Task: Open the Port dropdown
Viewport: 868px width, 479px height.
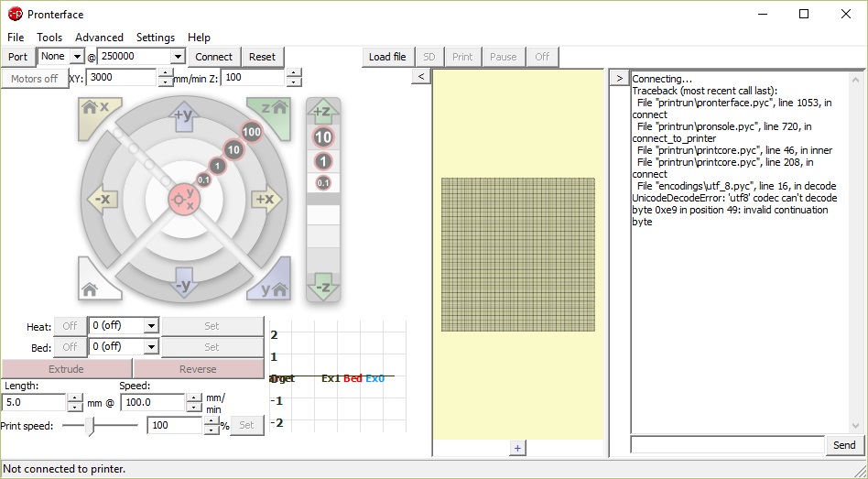Action: [x=77, y=57]
